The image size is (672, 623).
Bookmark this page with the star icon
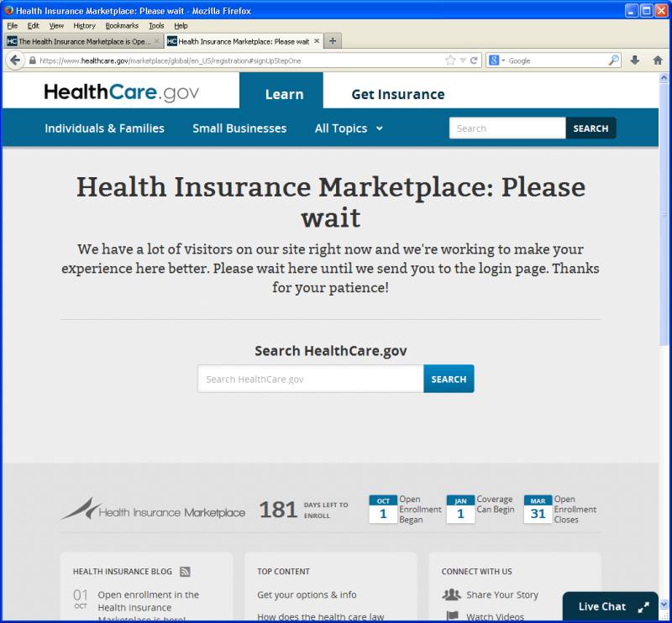pos(450,60)
